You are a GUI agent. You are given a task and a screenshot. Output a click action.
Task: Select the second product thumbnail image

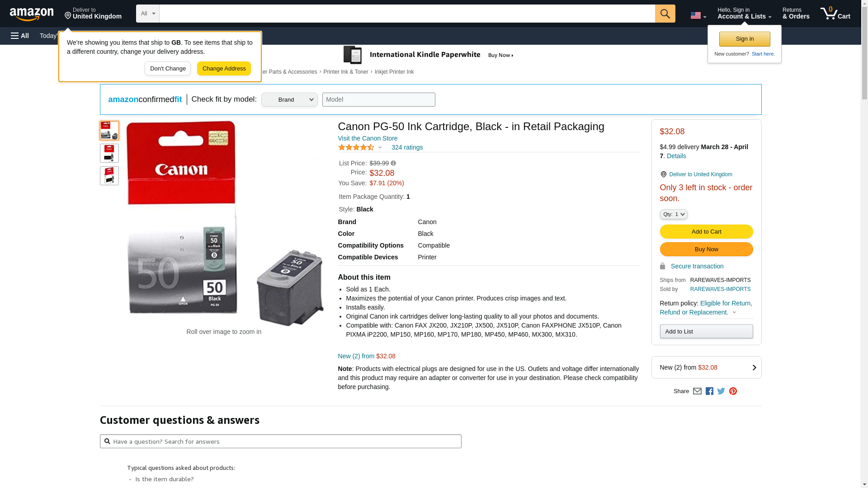pyautogui.click(x=109, y=153)
